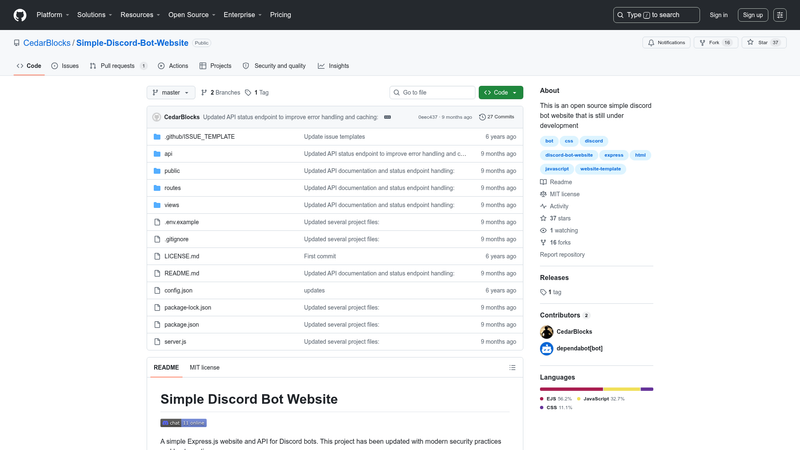Open the Readme link in About
This screenshot has height=450, width=800.
pyautogui.click(x=556, y=182)
